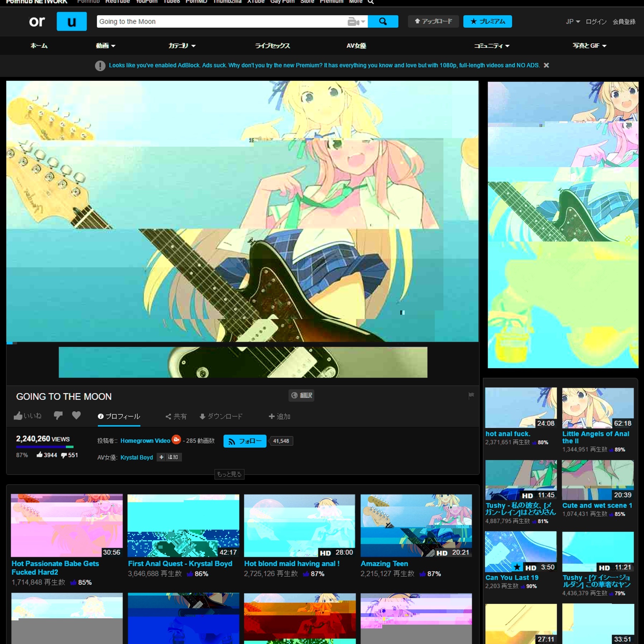Click the exclamation warning icon in AdBlock notice
This screenshot has width=644, height=644.
pos(100,66)
